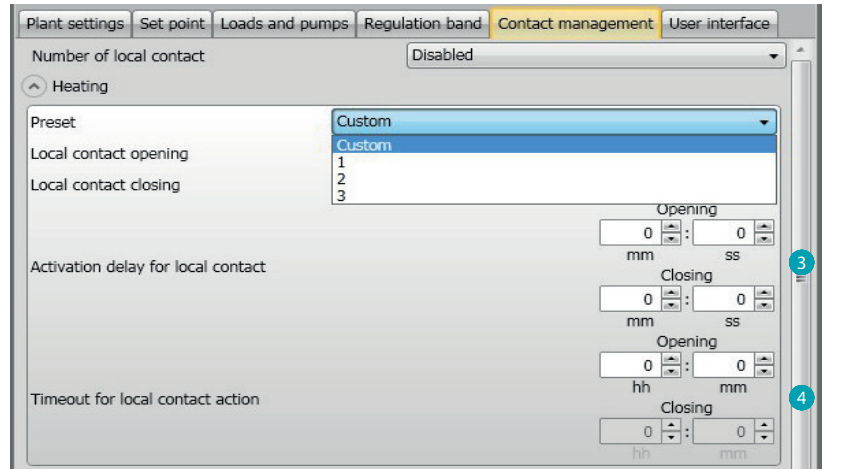The height and width of the screenshot is (469, 843).
Task: Increase activation delay Opening minutes
Action: coord(671,226)
